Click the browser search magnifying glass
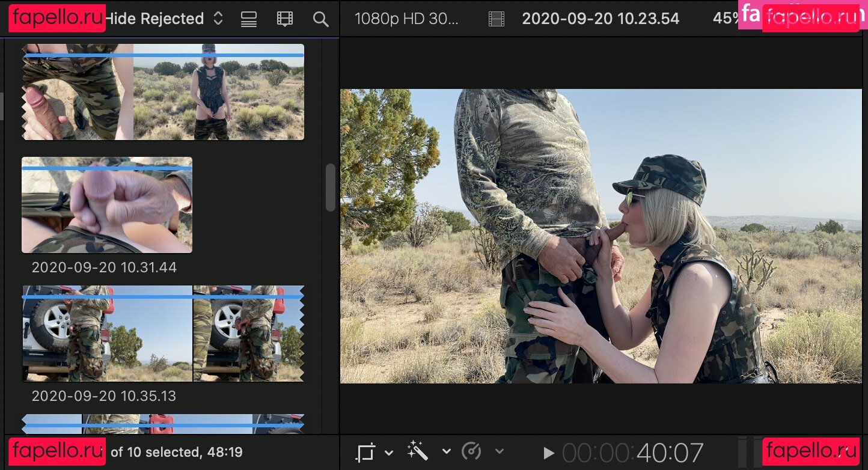Screen dimensions: 868x470 321,19
